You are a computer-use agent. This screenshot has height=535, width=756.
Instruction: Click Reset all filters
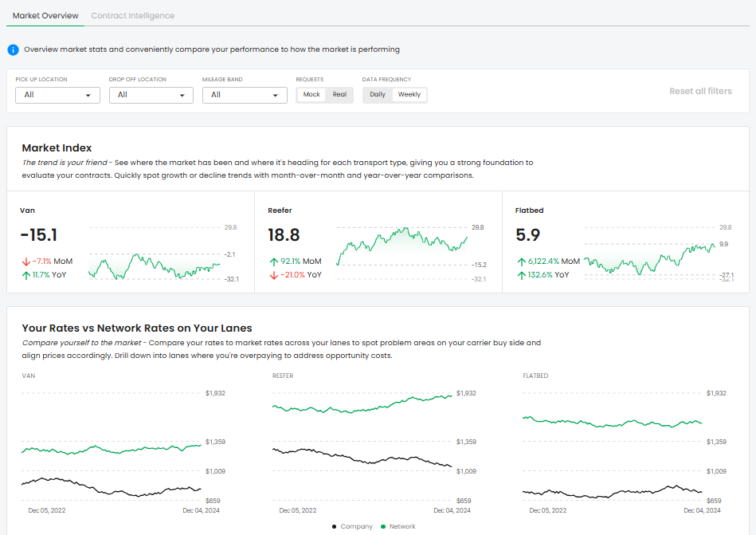coord(700,91)
